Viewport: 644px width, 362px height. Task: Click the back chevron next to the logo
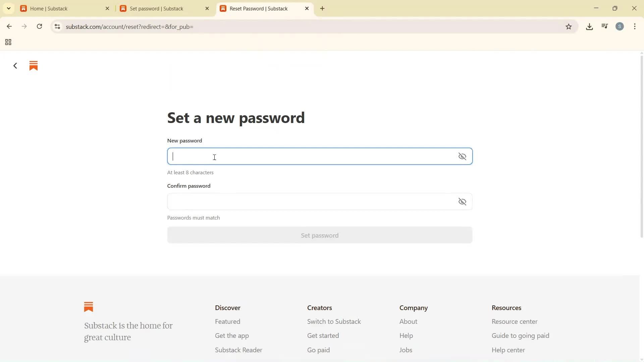pyautogui.click(x=15, y=65)
